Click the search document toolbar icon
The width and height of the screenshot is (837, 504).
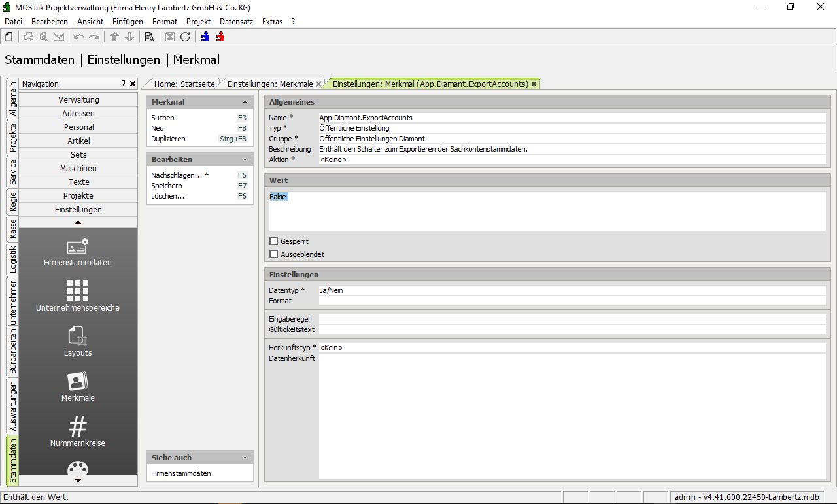149,37
